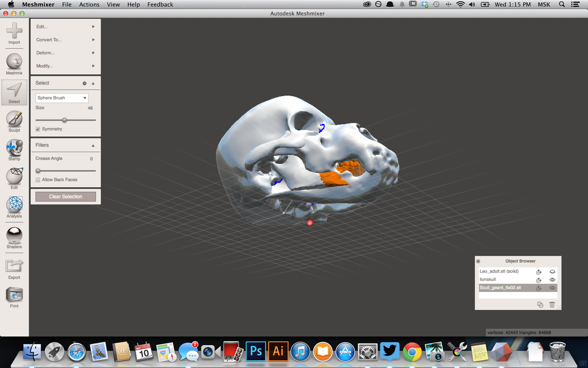Toggle visibility of Leo_adult.stl (solid)

pyautogui.click(x=552, y=272)
